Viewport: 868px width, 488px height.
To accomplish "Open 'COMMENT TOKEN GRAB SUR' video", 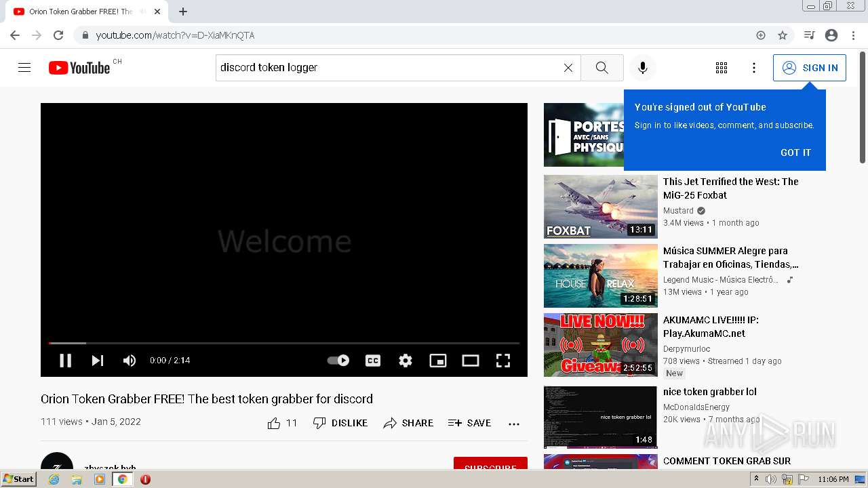I will pyautogui.click(x=727, y=461).
